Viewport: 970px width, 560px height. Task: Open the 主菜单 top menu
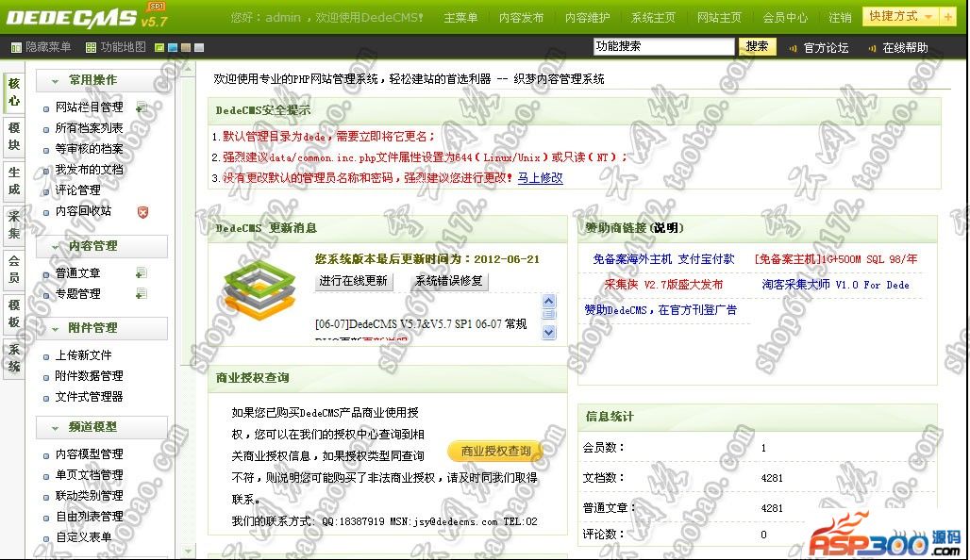point(460,17)
